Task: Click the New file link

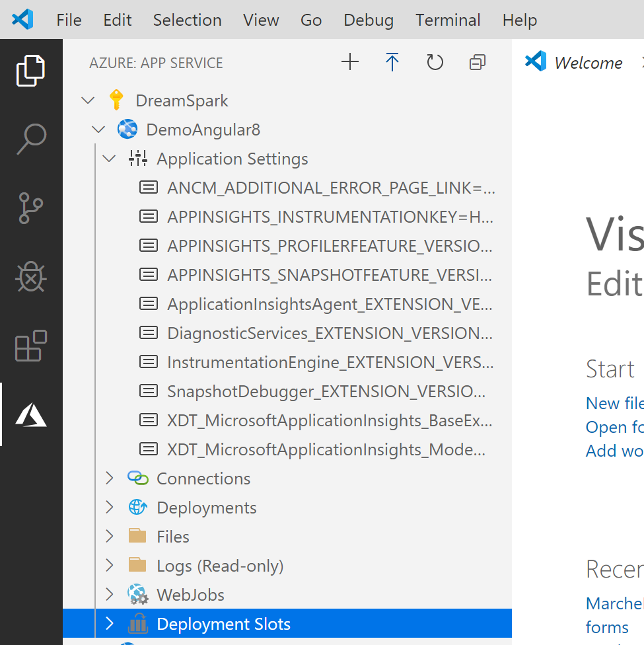Action: (x=614, y=403)
